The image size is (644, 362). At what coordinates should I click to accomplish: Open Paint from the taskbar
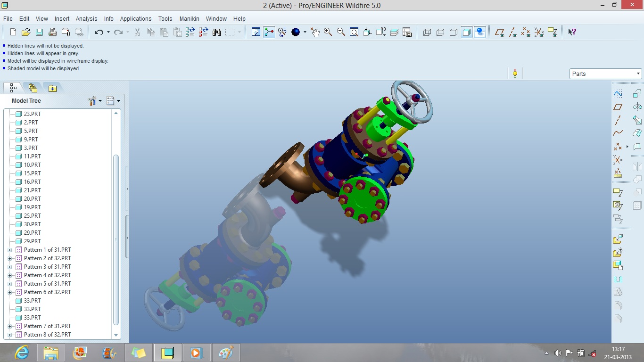coord(226,353)
